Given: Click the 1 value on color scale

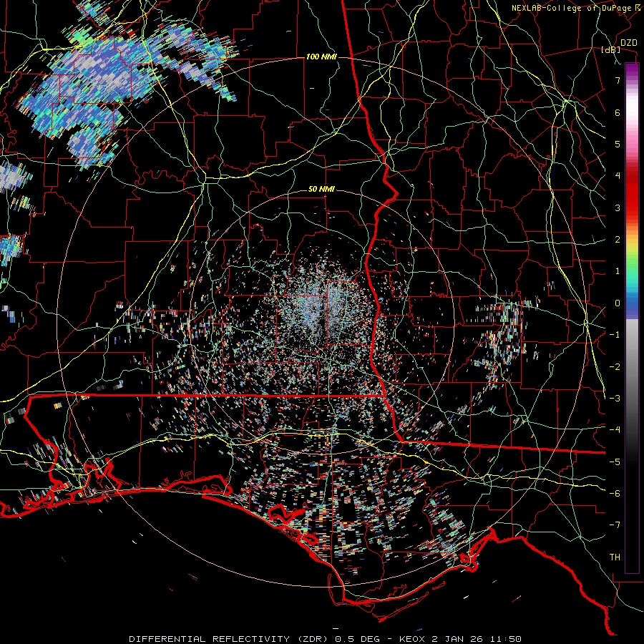Looking at the screenshot, I should point(618,271).
